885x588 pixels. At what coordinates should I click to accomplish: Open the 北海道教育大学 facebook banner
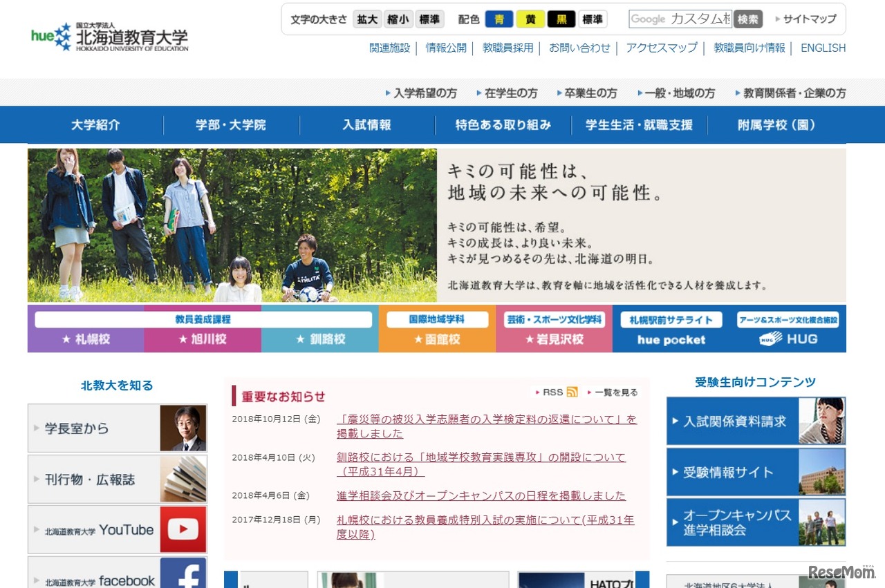(x=118, y=573)
